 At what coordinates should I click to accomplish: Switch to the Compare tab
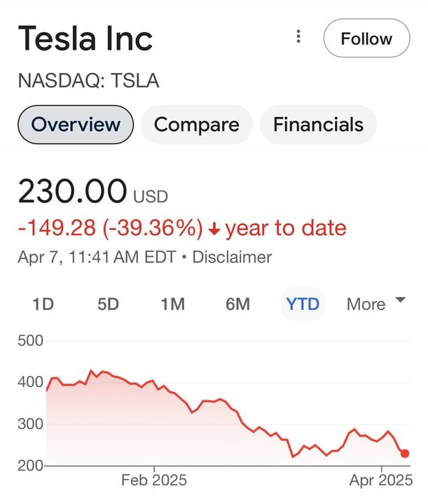click(196, 125)
